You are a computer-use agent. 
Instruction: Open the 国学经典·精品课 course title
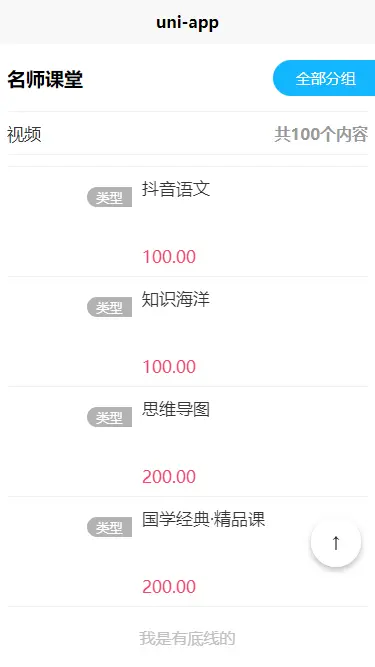pos(204,519)
